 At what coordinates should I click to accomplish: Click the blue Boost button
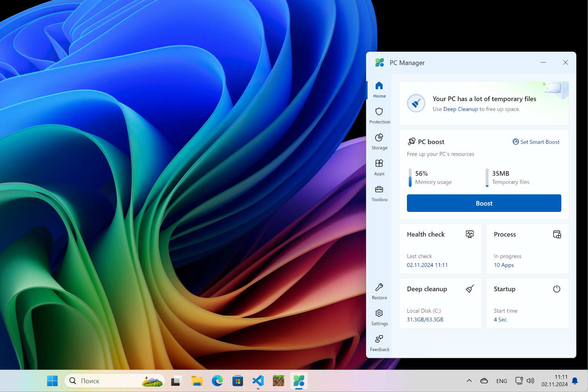click(484, 203)
